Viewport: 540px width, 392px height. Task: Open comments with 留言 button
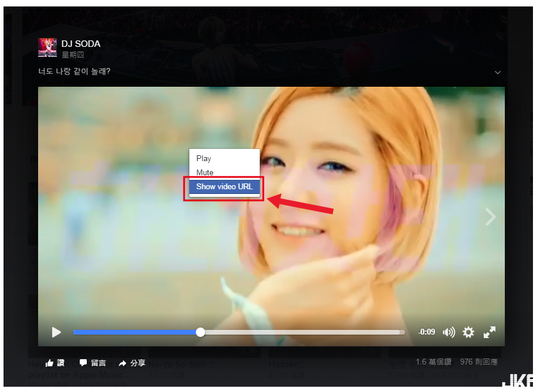pos(93,363)
